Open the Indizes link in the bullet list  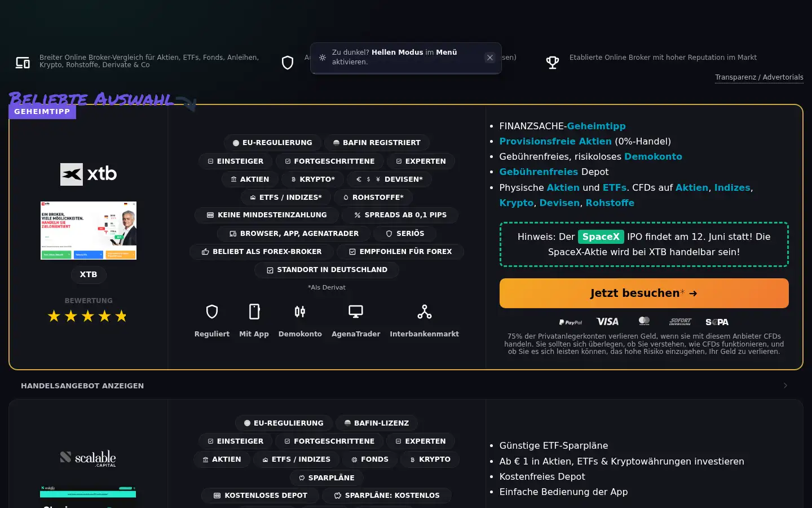732,188
